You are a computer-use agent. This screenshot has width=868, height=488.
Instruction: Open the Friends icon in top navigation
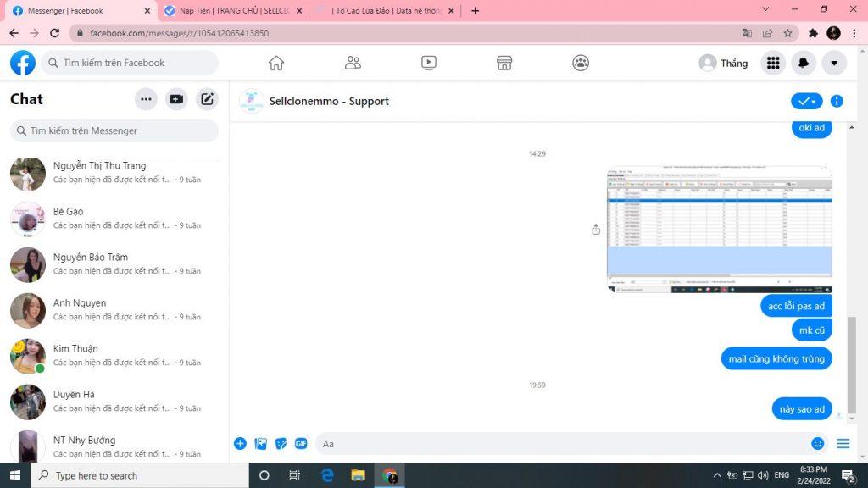pyautogui.click(x=353, y=63)
